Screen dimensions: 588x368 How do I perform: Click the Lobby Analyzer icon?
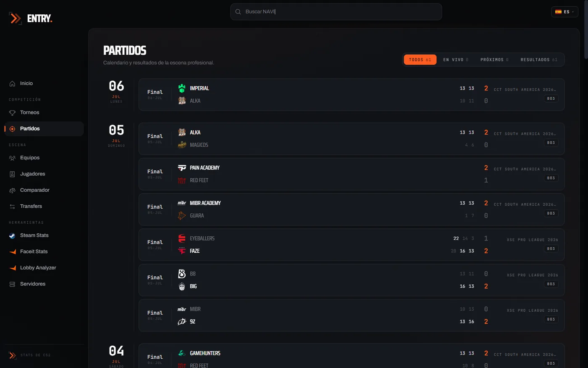click(x=12, y=268)
